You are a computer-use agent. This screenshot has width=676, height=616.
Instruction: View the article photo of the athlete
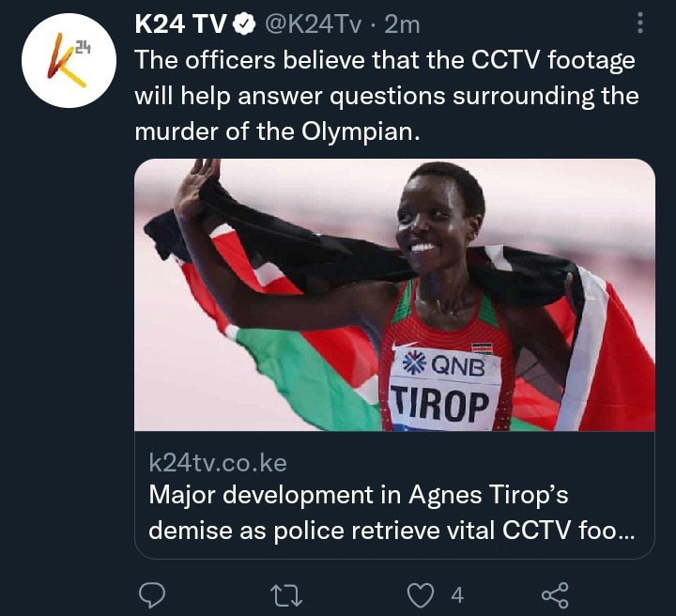(395, 295)
